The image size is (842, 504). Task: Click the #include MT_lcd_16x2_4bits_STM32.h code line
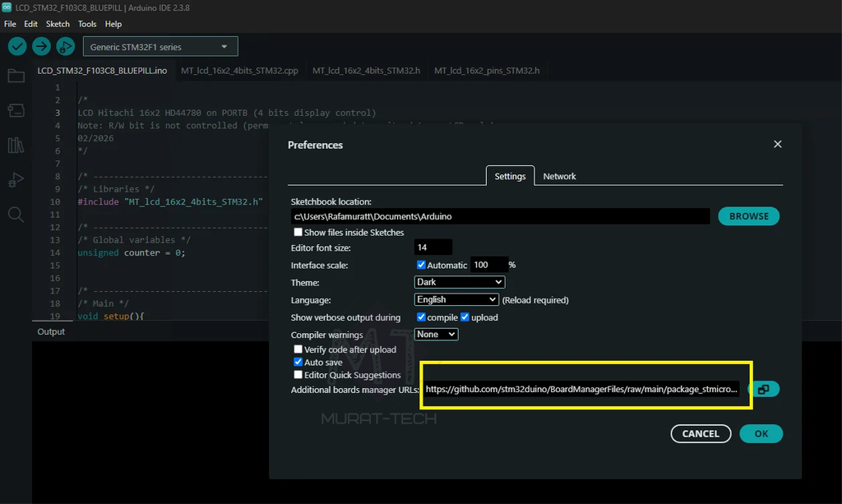point(170,201)
